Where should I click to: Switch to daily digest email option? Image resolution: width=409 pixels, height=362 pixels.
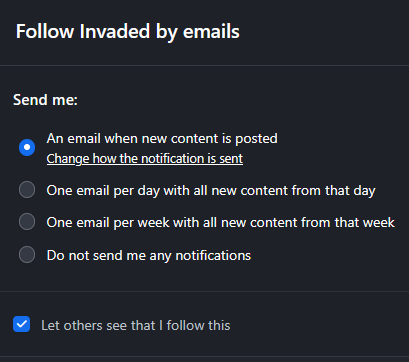[27, 190]
